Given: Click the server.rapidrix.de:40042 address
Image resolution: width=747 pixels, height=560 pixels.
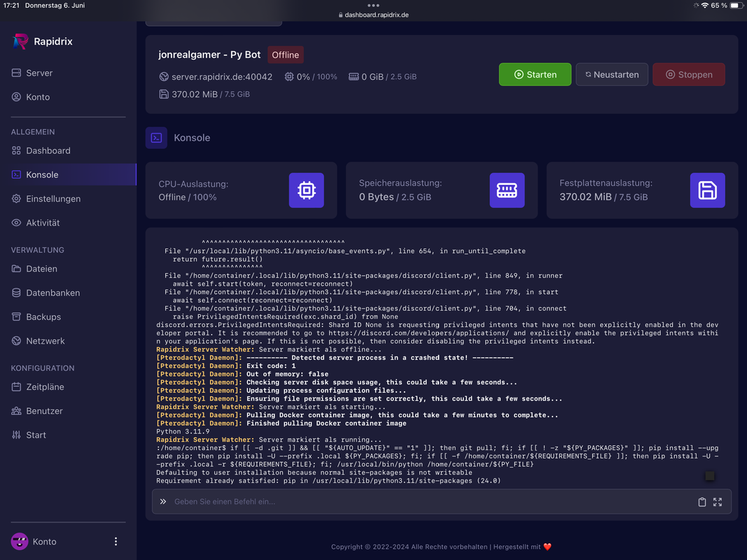Looking at the screenshot, I should click(x=222, y=77).
